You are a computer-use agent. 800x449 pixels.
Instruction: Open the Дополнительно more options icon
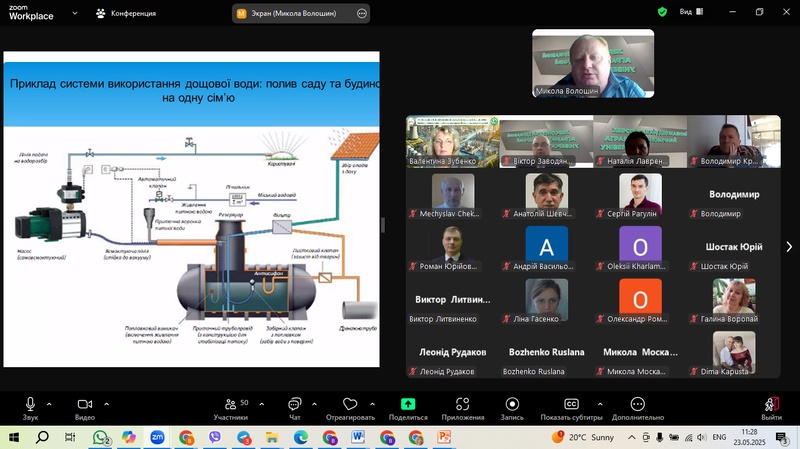638,404
